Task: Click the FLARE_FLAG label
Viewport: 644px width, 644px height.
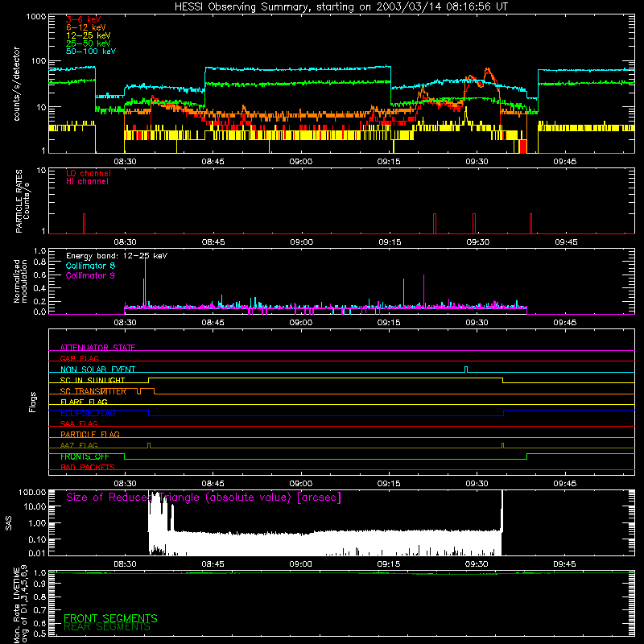Action: (84, 402)
